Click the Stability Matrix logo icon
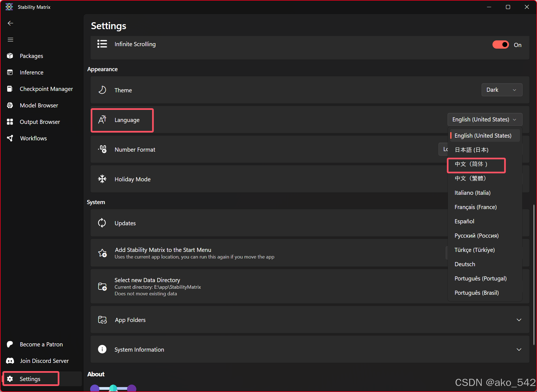This screenshot has width=537, height=392. coord(9,7)
